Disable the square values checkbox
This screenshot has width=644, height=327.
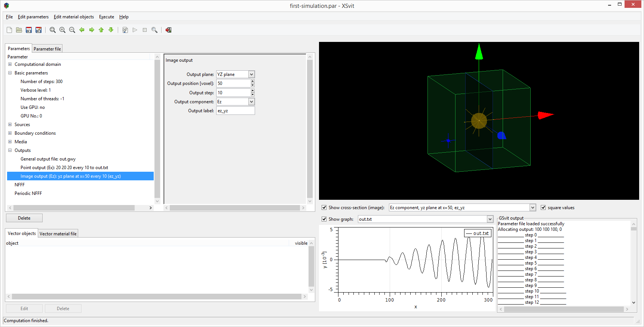click(x=543, y=208)
